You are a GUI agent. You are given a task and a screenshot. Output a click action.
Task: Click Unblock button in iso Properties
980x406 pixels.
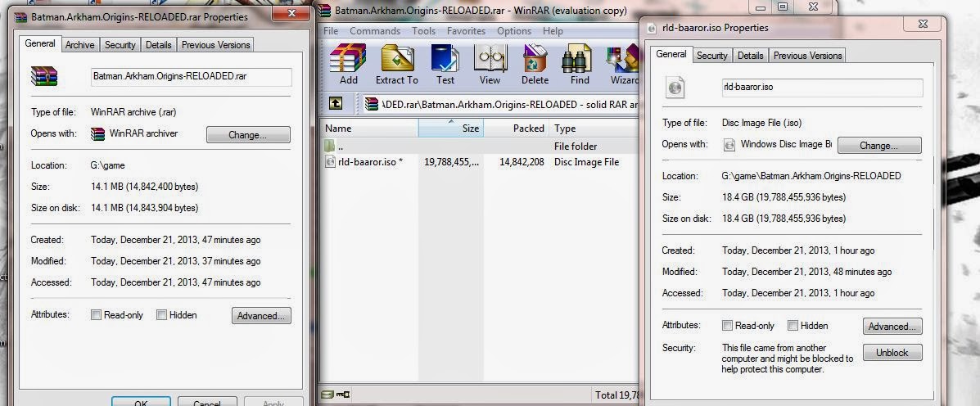(x=892, y=352)
